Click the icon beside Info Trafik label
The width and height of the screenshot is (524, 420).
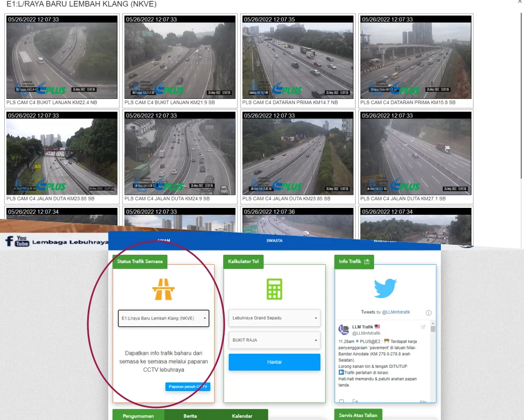point(367,262)
